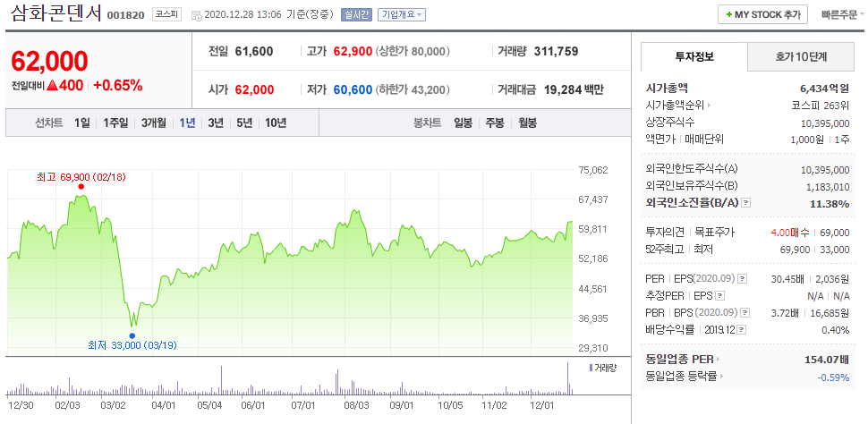Click the 75,062 price axis label

(593, 170)
